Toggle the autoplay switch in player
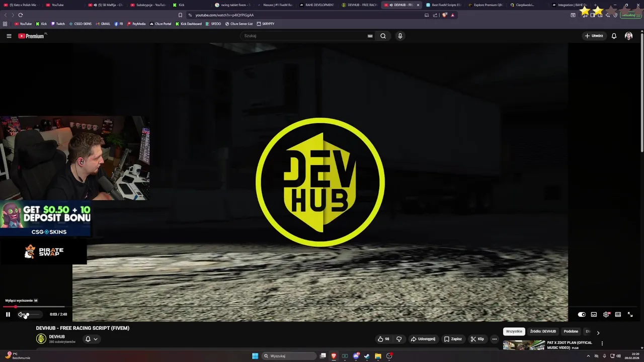 pos(582,314)
